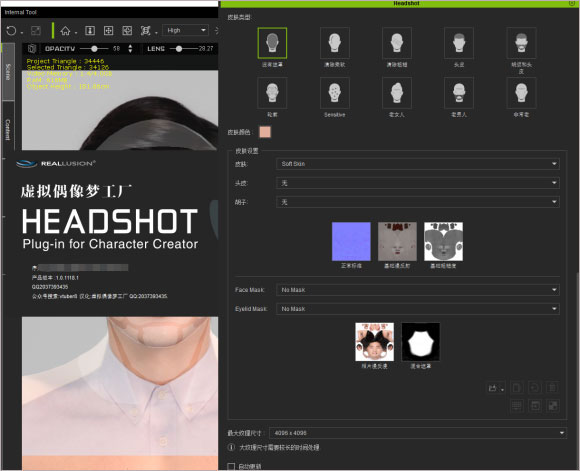This screenshot has width=580, height=471.
Task: Select the Sensitive skin type icon
Action: (334, 93)
